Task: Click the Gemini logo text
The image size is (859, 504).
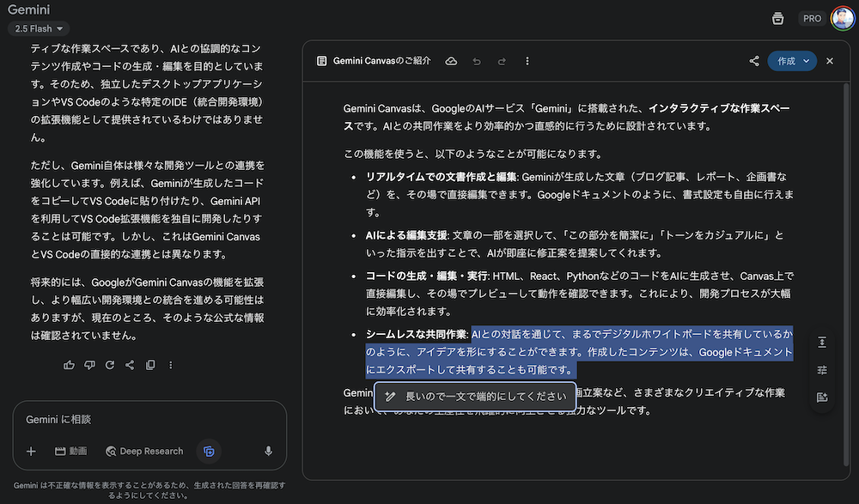Action: pyautogui.click(x=28, y=9)
